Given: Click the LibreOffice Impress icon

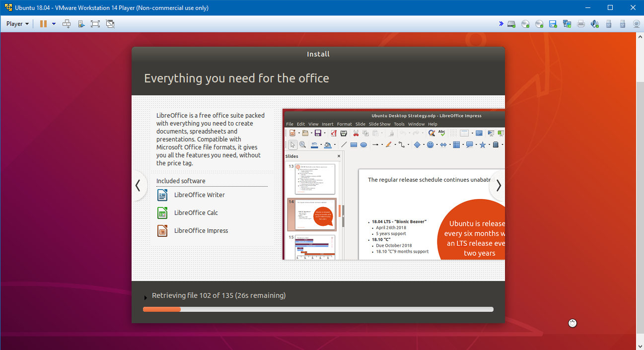Looking at the screenshot, I should [162, 231].
